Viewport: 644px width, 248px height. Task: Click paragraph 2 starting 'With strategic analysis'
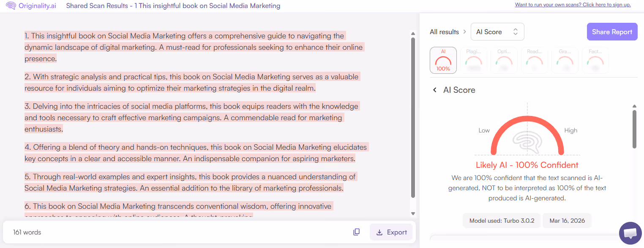coord(192,83)
